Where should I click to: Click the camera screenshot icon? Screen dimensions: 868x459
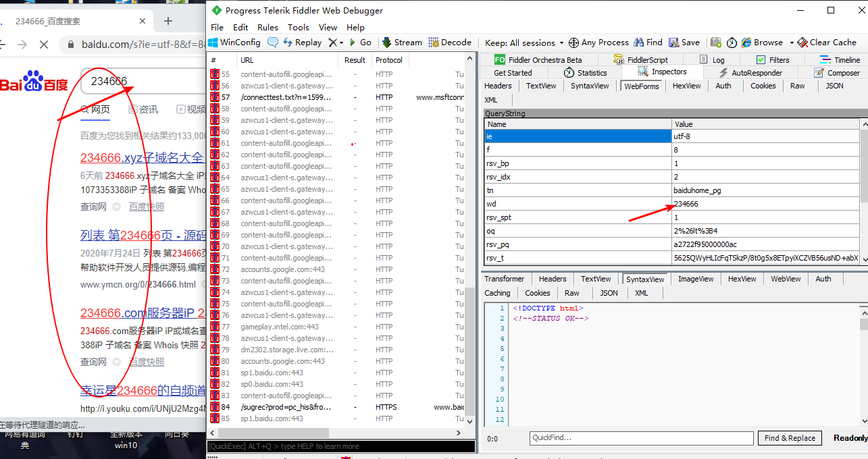716,42
